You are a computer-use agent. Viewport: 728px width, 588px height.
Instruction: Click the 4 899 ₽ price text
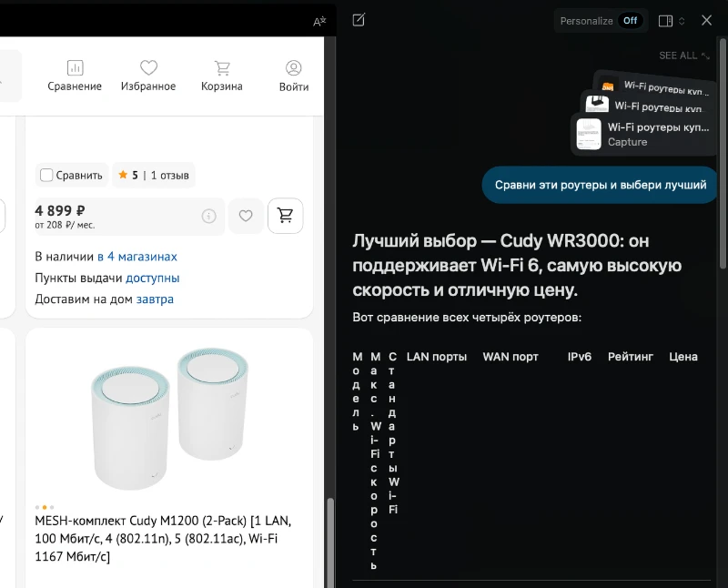tap(60, 211)
